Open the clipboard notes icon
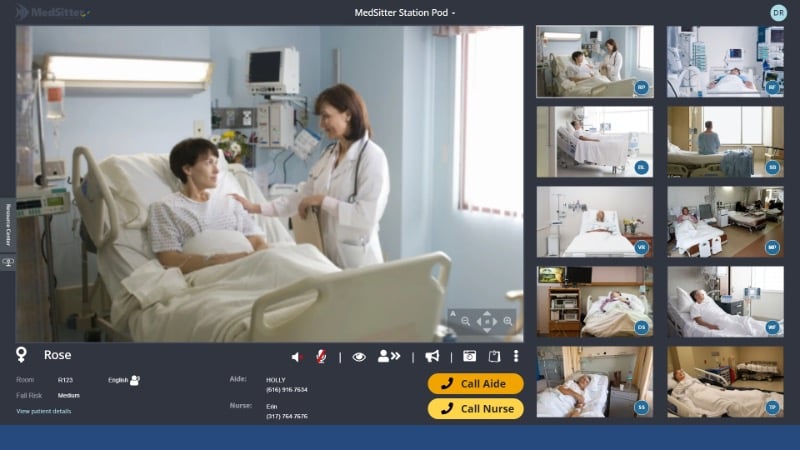The image size is (800, 450). coord(494,357)
